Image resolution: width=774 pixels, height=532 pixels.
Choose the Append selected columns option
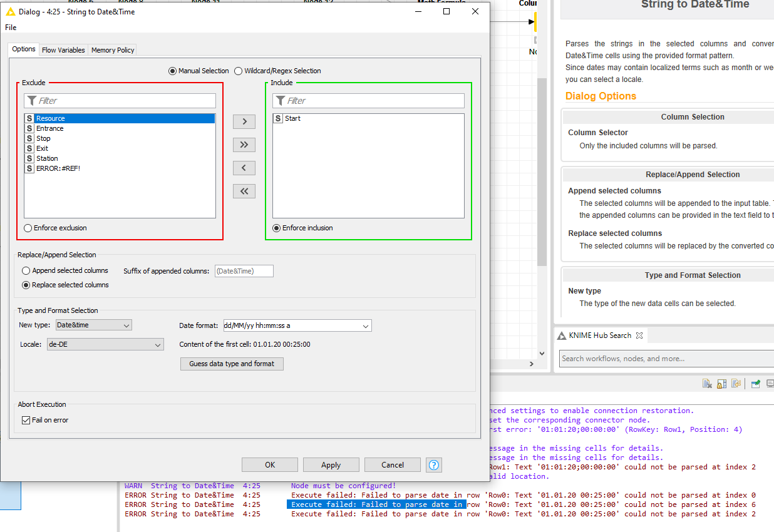tap(26, 271)
